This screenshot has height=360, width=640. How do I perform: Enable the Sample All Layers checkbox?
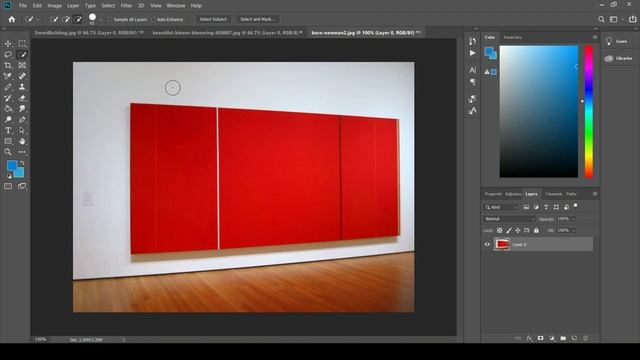110,20
